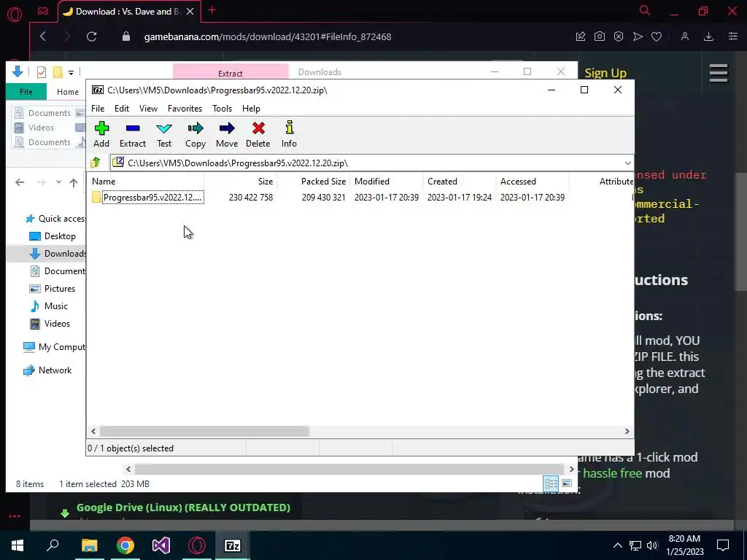This screenshot has width=747, height=560.
Task: Open a new browser tab
Action: [212, 10]
